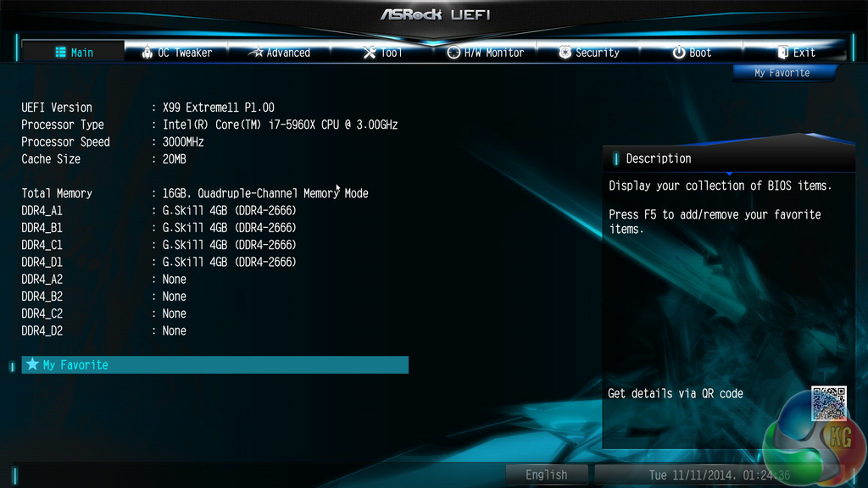Click DDR4_B2 None entry
Screen dimensions: 868x488
coord(175,296)
